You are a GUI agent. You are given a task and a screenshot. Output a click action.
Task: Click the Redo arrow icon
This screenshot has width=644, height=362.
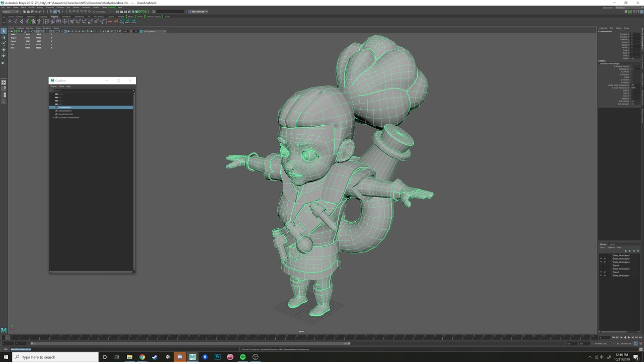coord(39,12)
